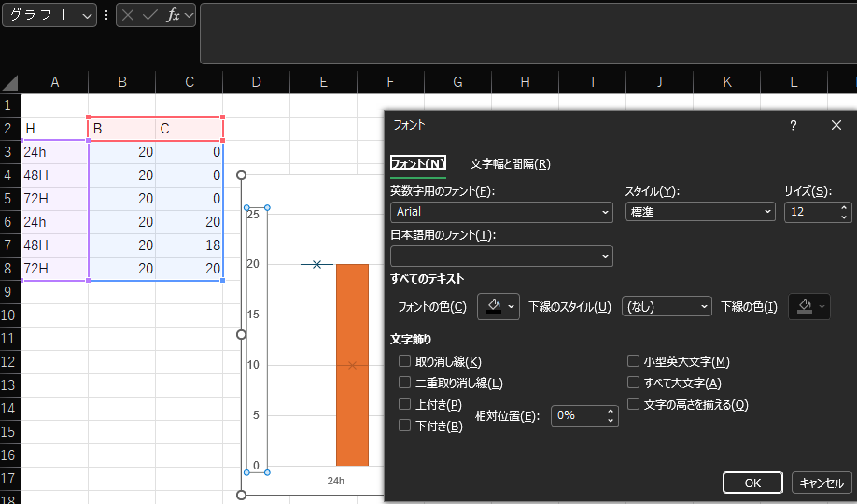This screenshot has height=504, width=857.
Task: Open the insert function fx button
Action: click(173, 15)
